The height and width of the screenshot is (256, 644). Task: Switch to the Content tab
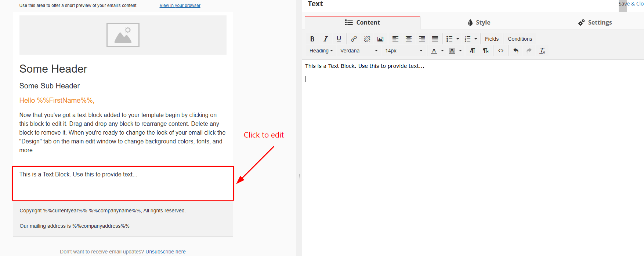click(x=362, y=22)
